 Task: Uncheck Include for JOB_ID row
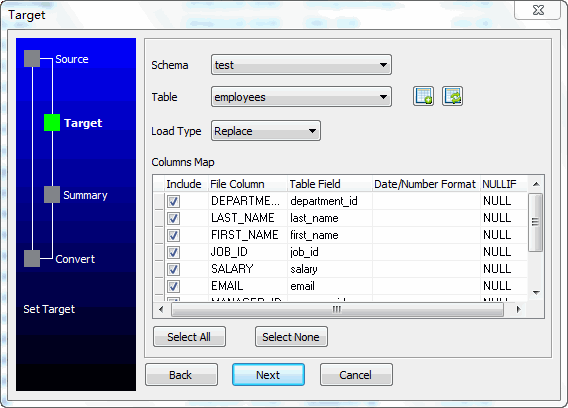coord(173,252)
